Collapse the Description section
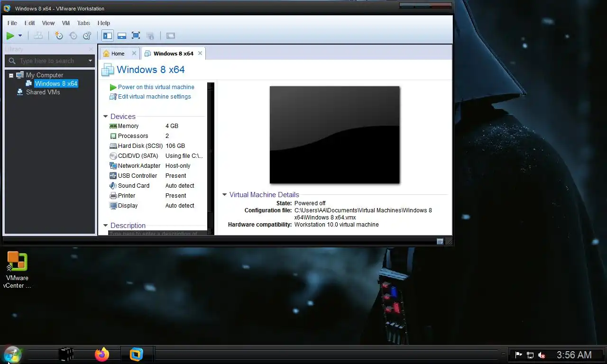 click(105, 226)
